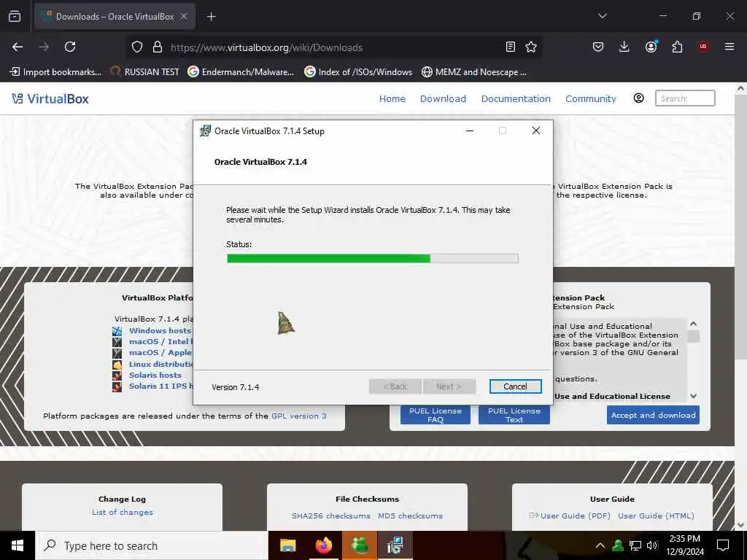747x560 pixels.
Task: Open the Firefox account icon
Action: click(x=651, y=47)
